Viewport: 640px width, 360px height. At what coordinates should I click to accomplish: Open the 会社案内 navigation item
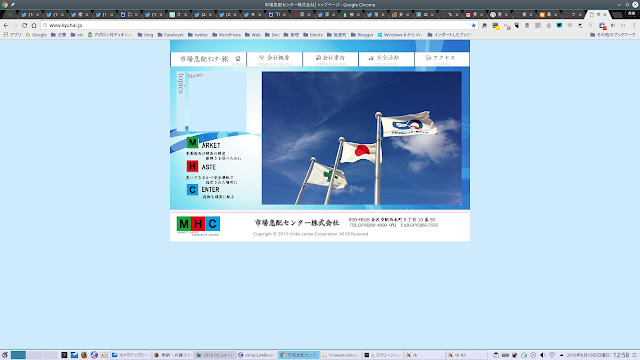(331, 59)
